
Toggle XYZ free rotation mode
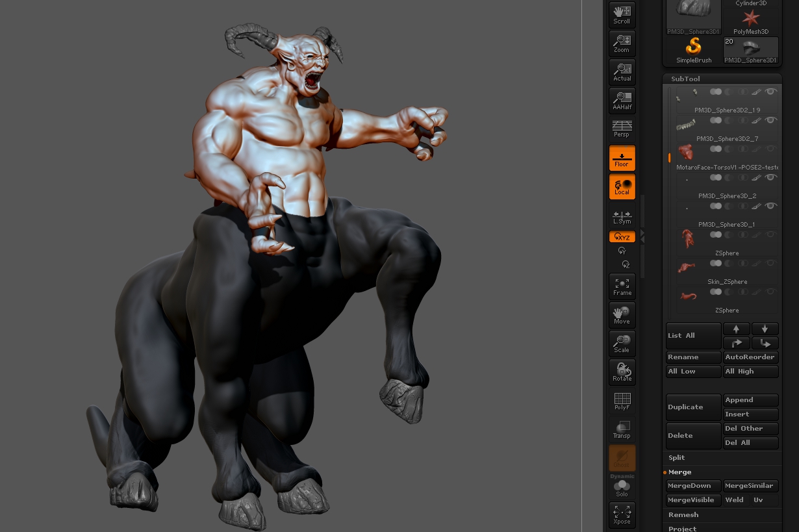click(x=622, y=237)
